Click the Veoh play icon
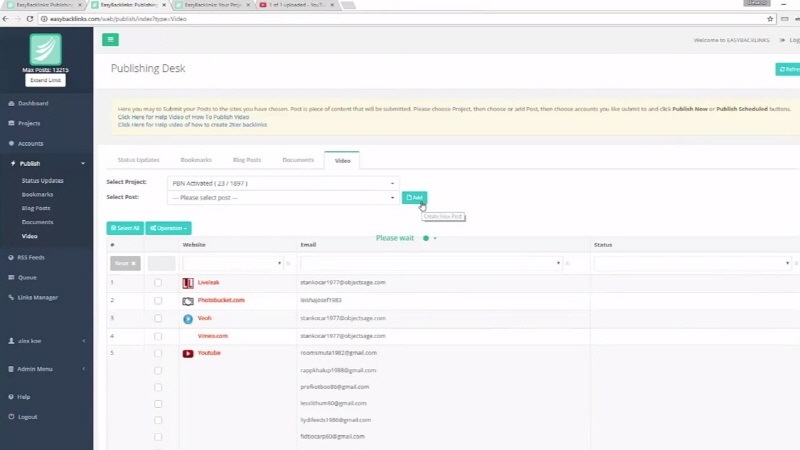The width and height of the screenshot is (800, 450). [188, 319]
